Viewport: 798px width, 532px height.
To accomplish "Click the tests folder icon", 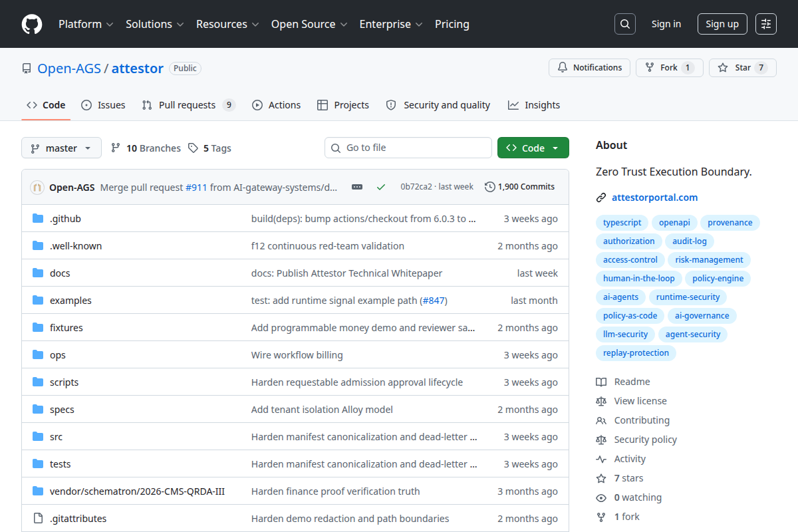I will click(x=38, y=464).
